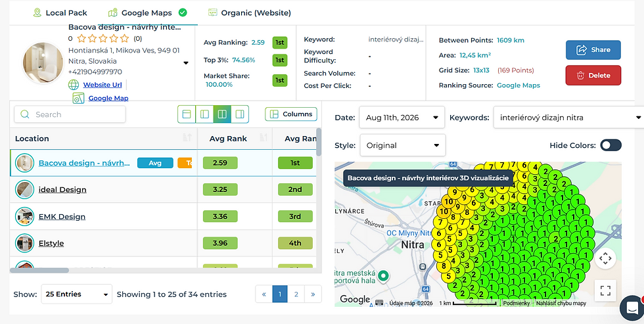Click the EMK Design thumbnail
Viewport: 644px width, 324px height.
[25, 216]
